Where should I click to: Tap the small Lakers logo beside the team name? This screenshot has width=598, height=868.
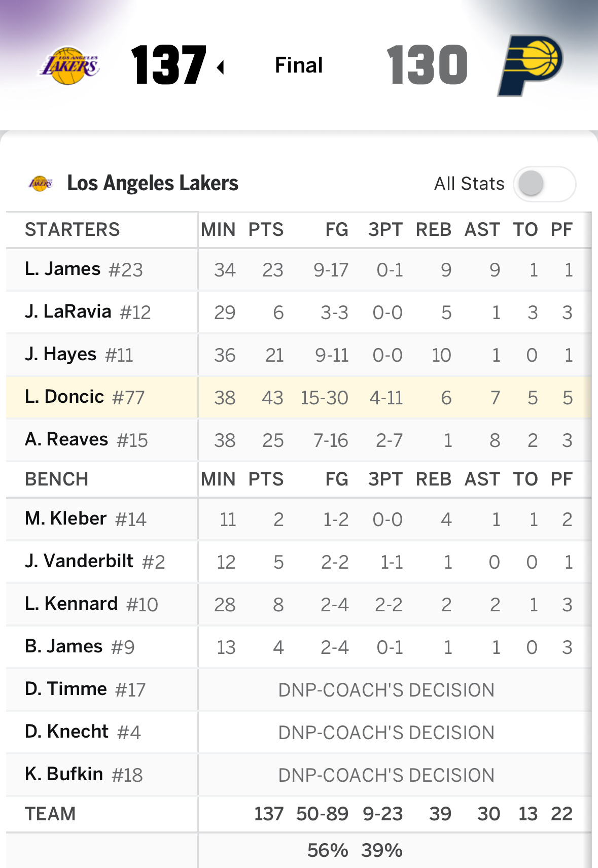(x=41, y=183)
